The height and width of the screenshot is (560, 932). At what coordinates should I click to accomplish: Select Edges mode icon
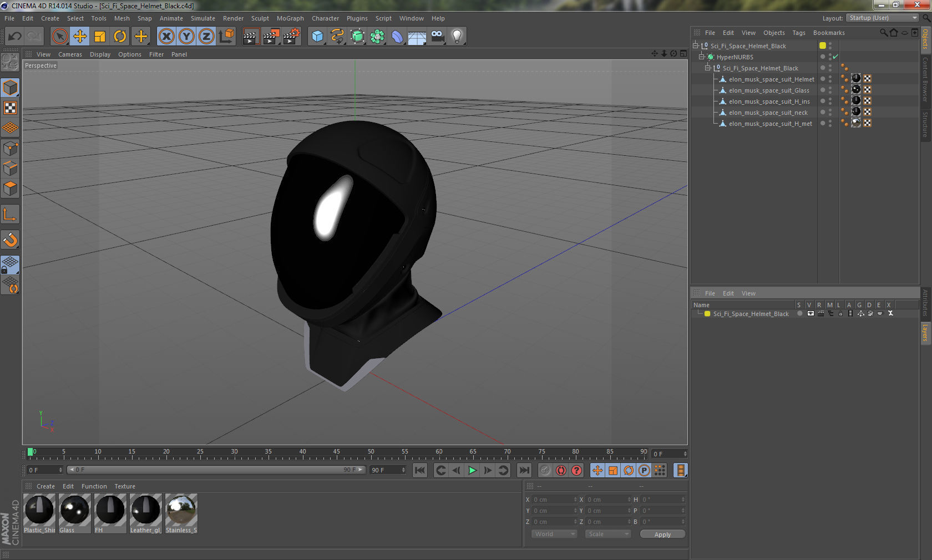[10, 168]
